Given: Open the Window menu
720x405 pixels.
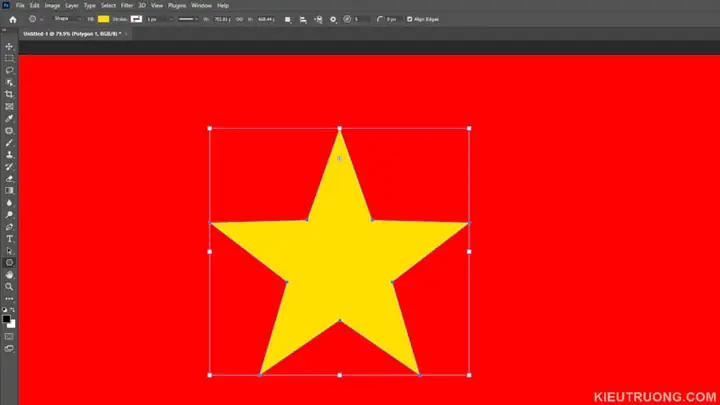Looking at the screenshot, I should pyautogui.click(x=202, y=6).
